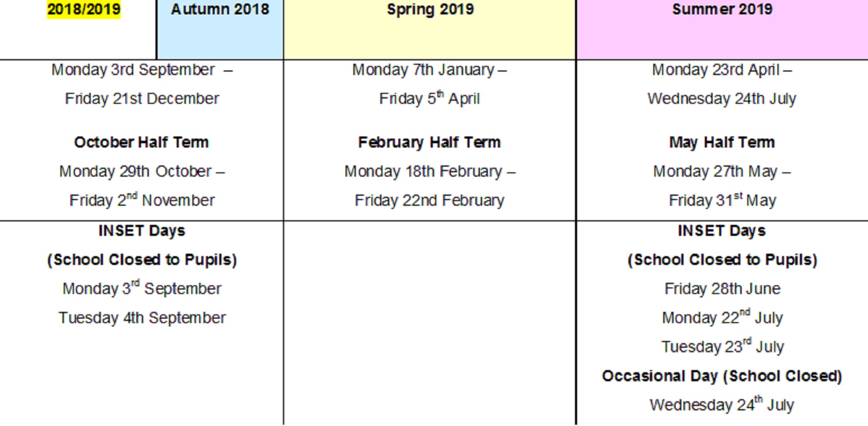Click the February Half Term heading
Screen dimensions: 868x426
tap(429, 142)
